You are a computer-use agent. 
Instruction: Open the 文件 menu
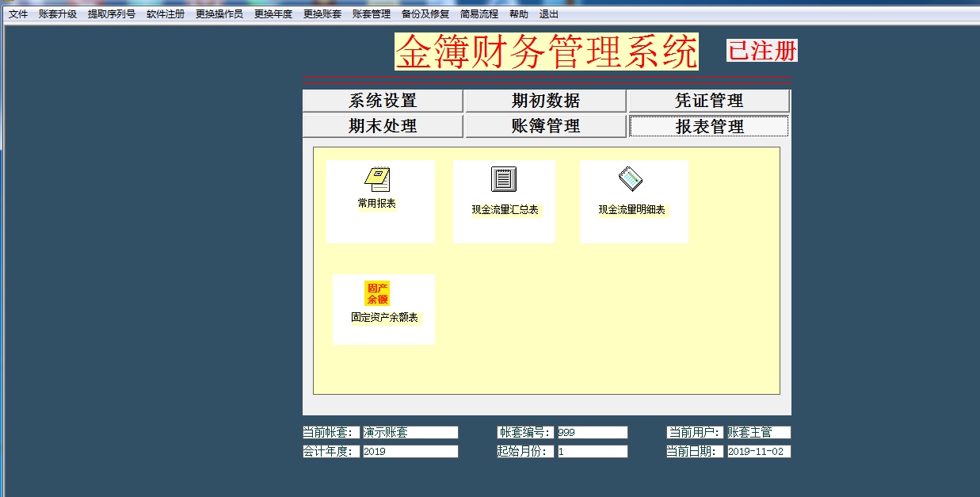(x=18, y=14)
